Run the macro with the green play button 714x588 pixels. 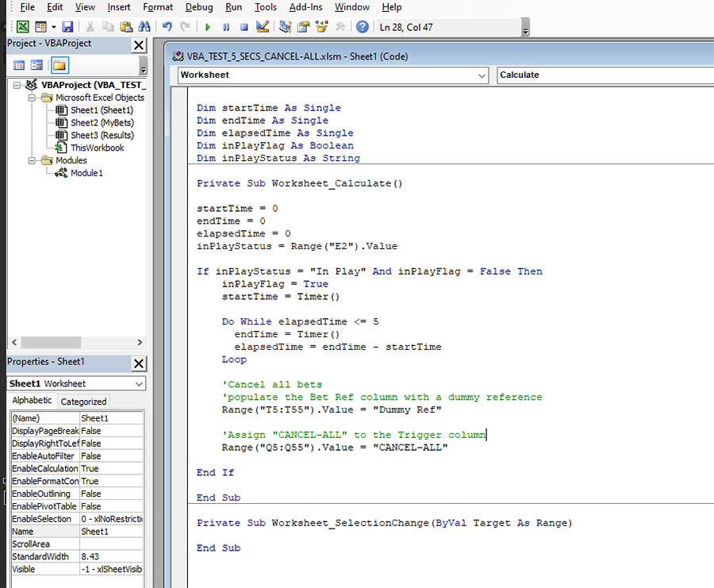[208, 27]
